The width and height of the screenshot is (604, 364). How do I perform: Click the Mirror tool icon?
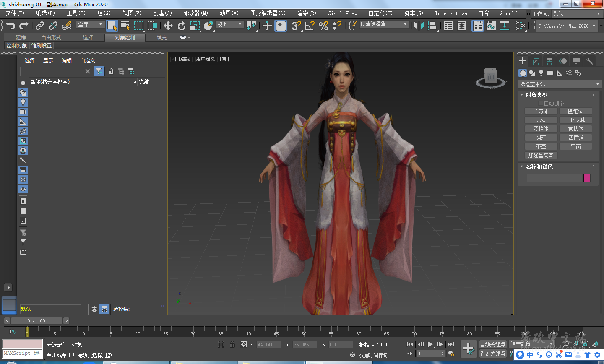click(x=419, y=26)
